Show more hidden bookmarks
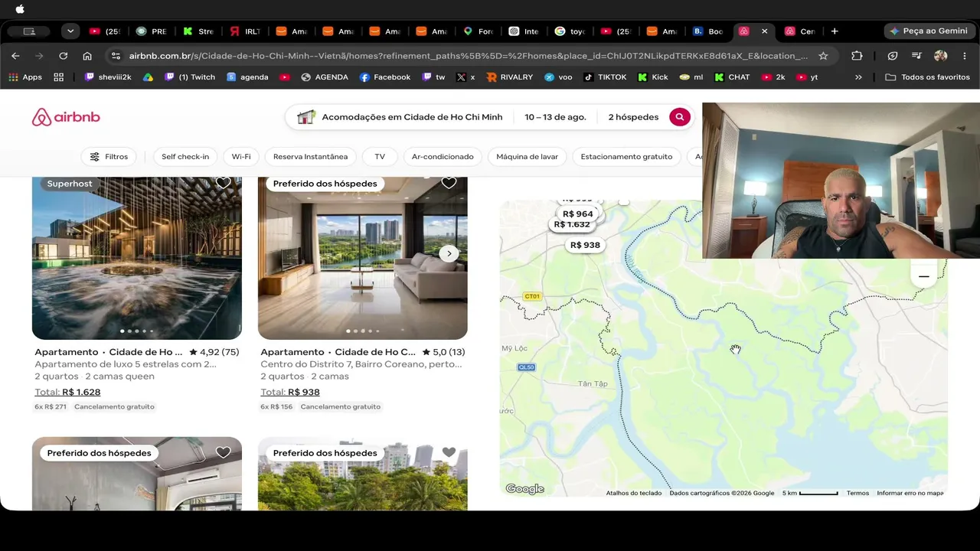 858,77
